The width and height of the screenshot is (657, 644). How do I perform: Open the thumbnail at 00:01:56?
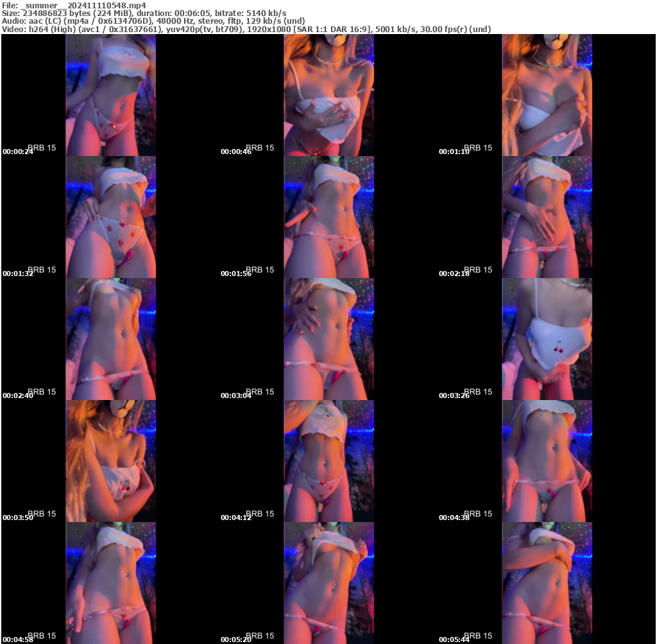coord(329,216)
